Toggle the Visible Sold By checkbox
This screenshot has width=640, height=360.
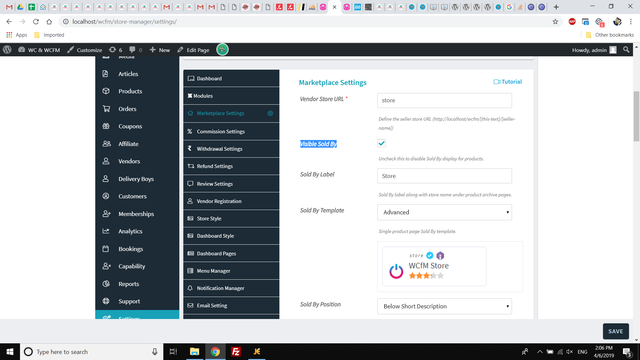[381, 143]
